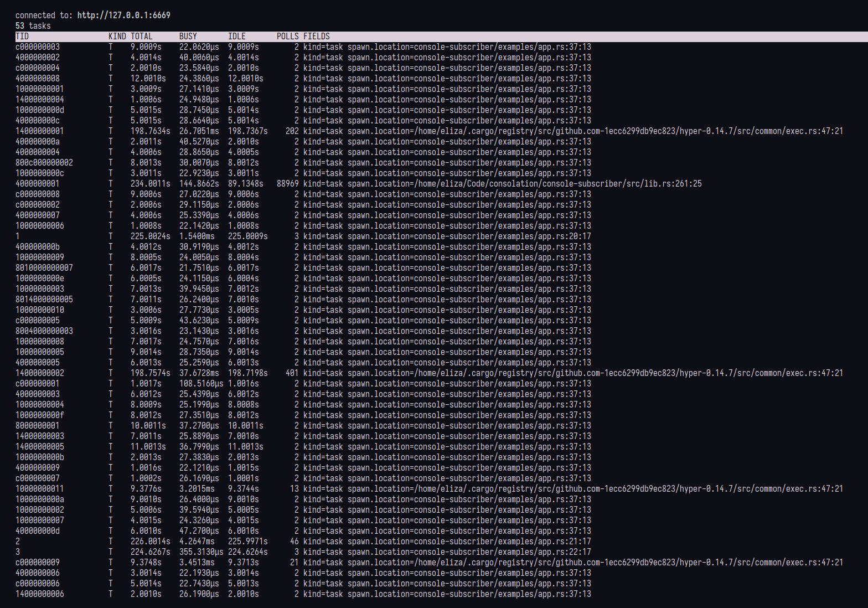Image resolution: width=868 pixels, height=608 pixels.
Task: Select the POLLS column header
Action: [x=288, y=37]
